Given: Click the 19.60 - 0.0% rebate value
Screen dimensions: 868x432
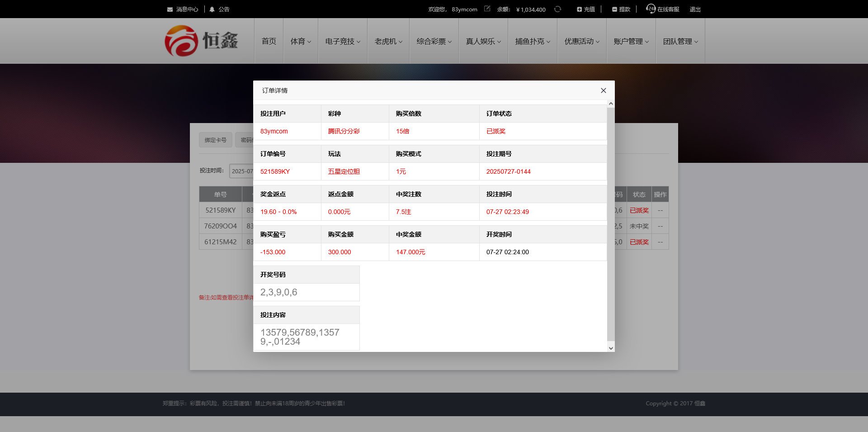Looking at the screenshot, I should [278, 212].
